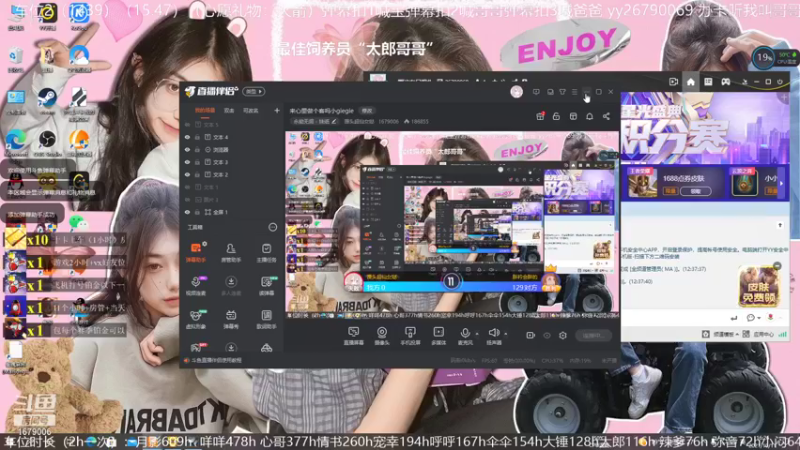This screenshot has height=450, width=800.
Task: Add the 手机投屏 phone casting source
Action: pos(410,336)
